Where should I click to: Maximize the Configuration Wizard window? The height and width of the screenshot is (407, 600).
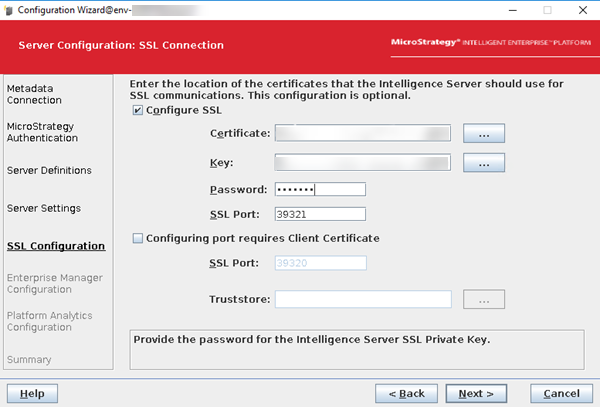(x=546, y=9)
